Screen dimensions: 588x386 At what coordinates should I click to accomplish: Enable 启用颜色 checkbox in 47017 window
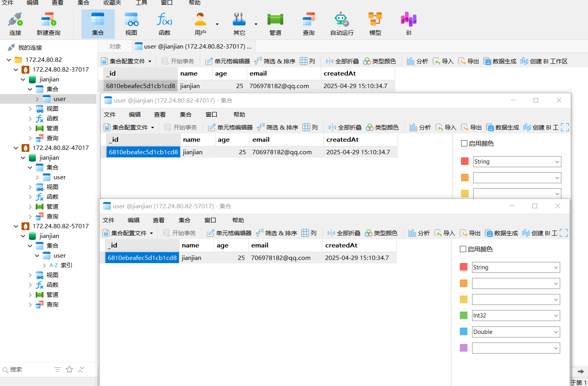click(464, 143)
